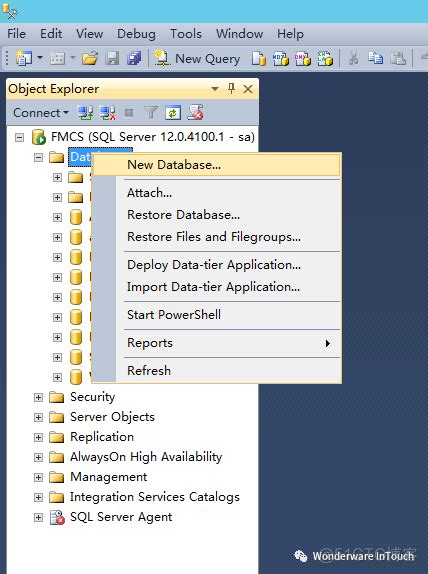This screenshot has height=574, width=428.
Task: Click the Save disk icon in toolbar
Action: pos(112,58)
